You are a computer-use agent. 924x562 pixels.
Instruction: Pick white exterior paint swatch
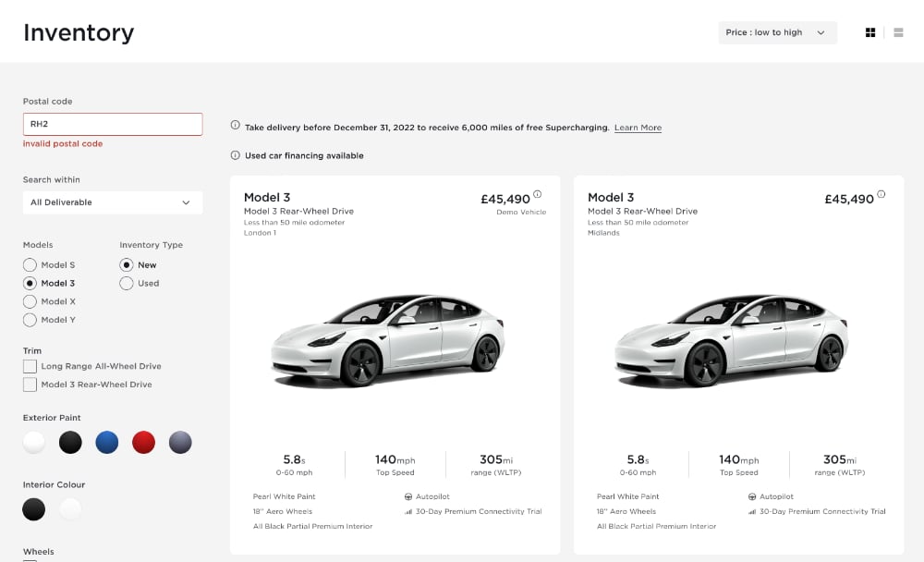(x=34, y=442)
